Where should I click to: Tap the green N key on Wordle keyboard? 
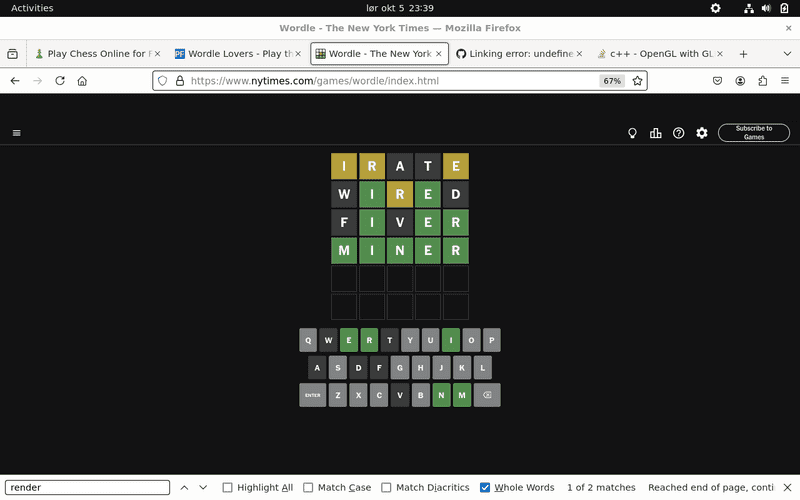(x=441, y=395)
